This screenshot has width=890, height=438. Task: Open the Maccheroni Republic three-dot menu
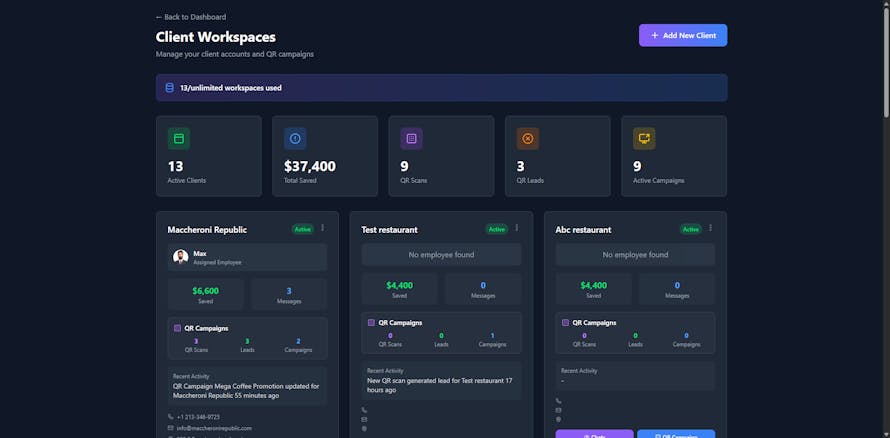tap(322, 229)
